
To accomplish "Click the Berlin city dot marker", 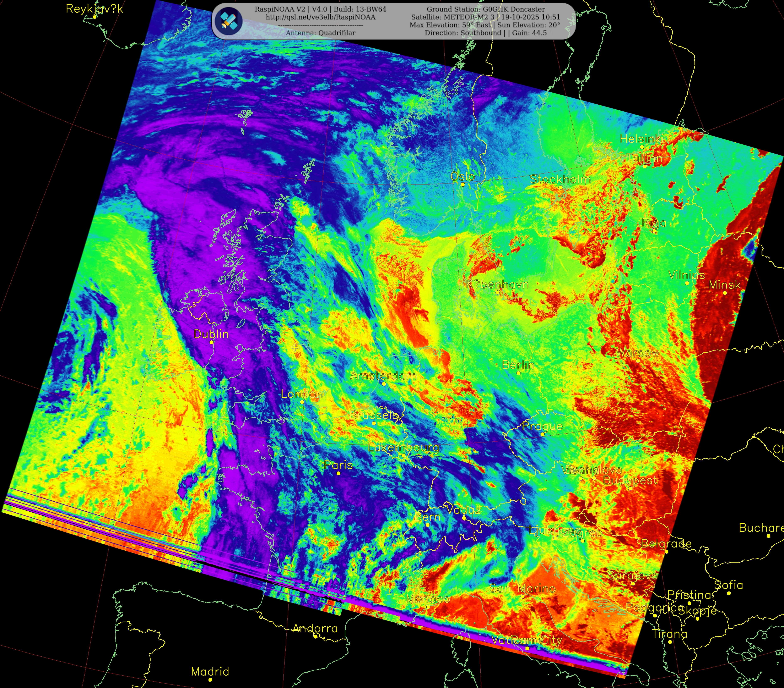I will tap(519, 373).
